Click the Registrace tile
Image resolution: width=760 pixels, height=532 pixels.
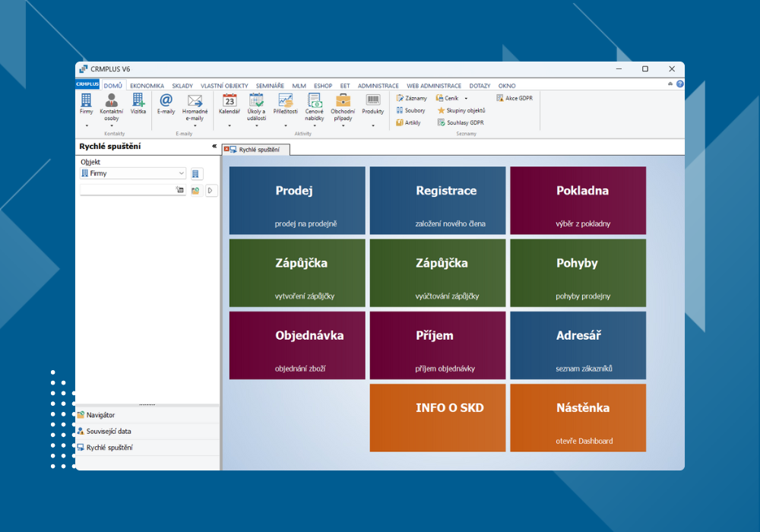point(438,201)
